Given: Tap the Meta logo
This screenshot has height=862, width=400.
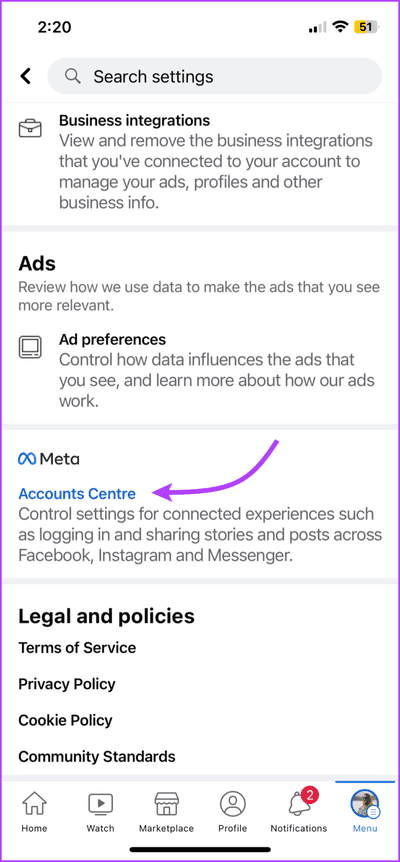Looking at the screenshot, I should click(x=49, y=458).
